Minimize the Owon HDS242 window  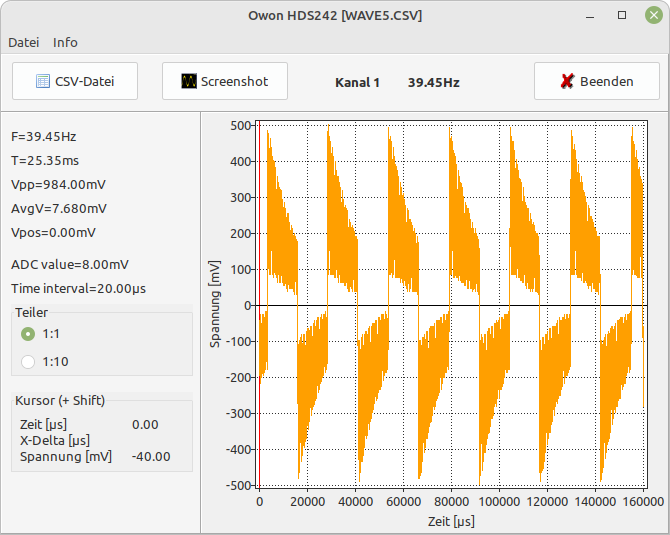point(592,15)
